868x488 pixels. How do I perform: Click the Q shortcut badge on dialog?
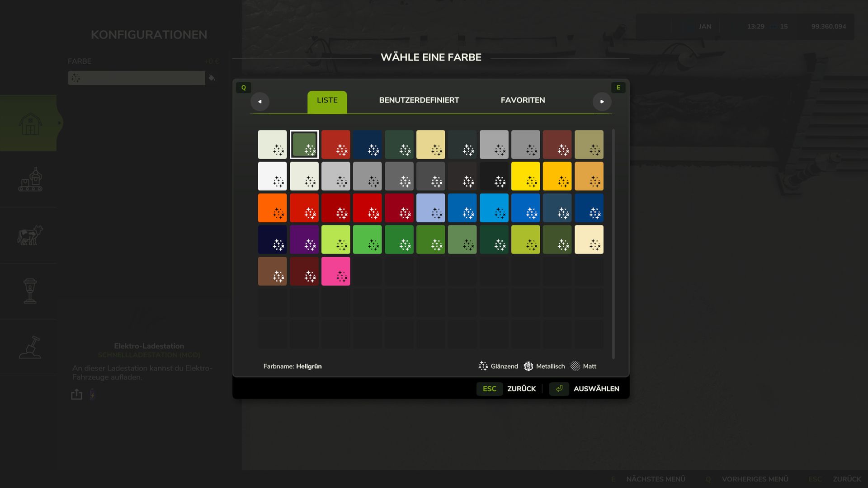[x=244, y=88]
